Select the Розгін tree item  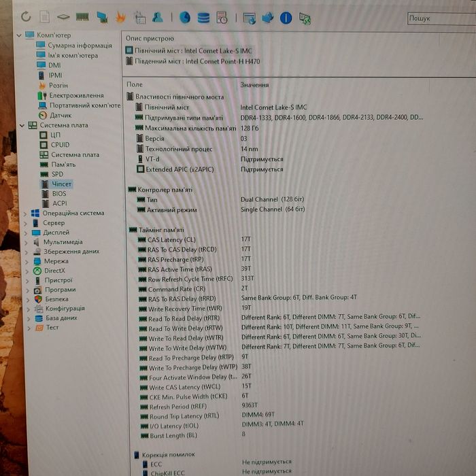point(53,85)
